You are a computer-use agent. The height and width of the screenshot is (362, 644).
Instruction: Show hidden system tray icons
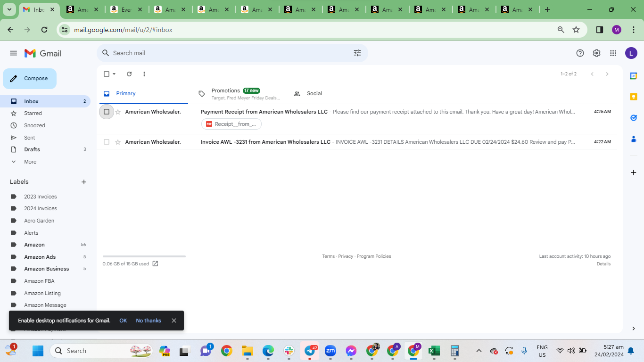tap(479, 351)
